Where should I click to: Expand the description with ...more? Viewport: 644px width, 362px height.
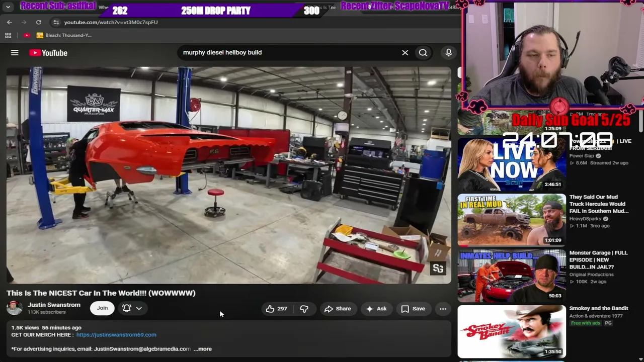click(203, 349)
